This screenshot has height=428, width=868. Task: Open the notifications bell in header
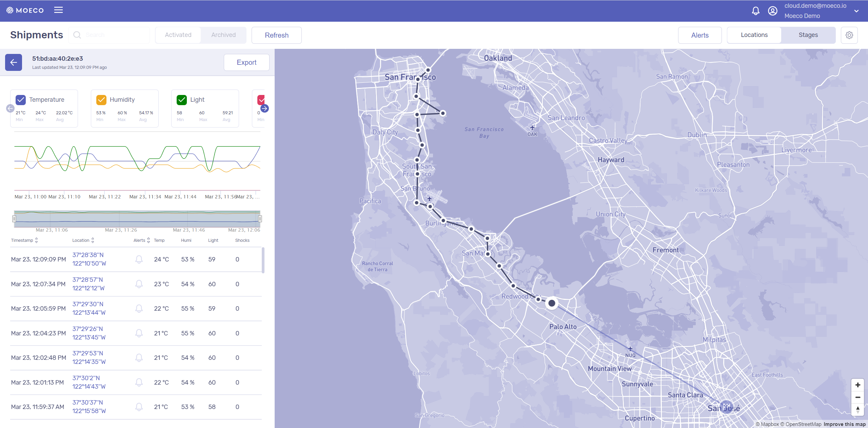coord(755,11)
